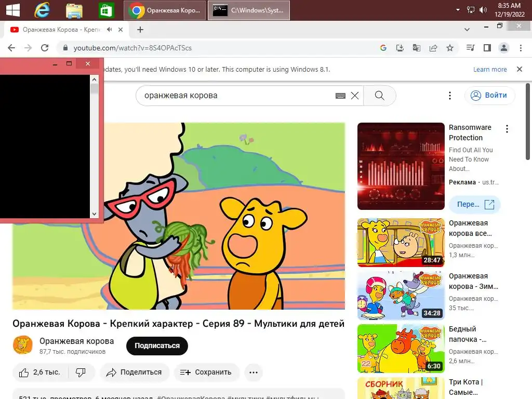
Task: Click the YouTube page vertical scrollbar
Action: coord(528,122)
